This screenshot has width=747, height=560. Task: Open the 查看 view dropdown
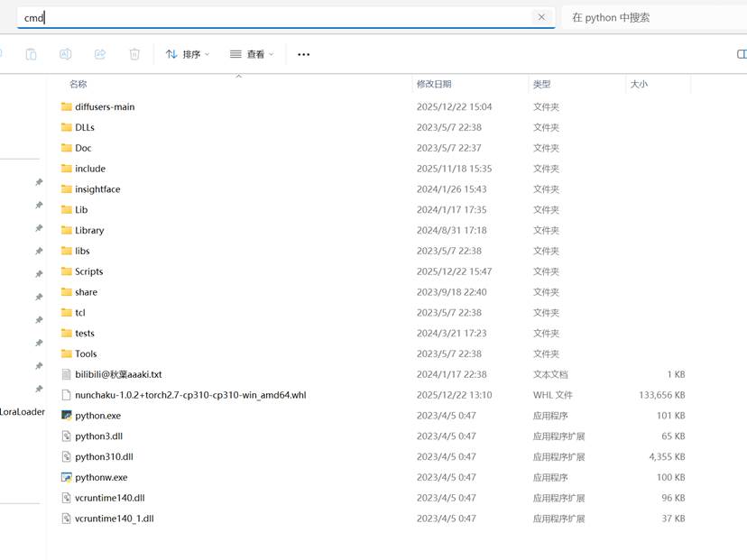(252, 54)
